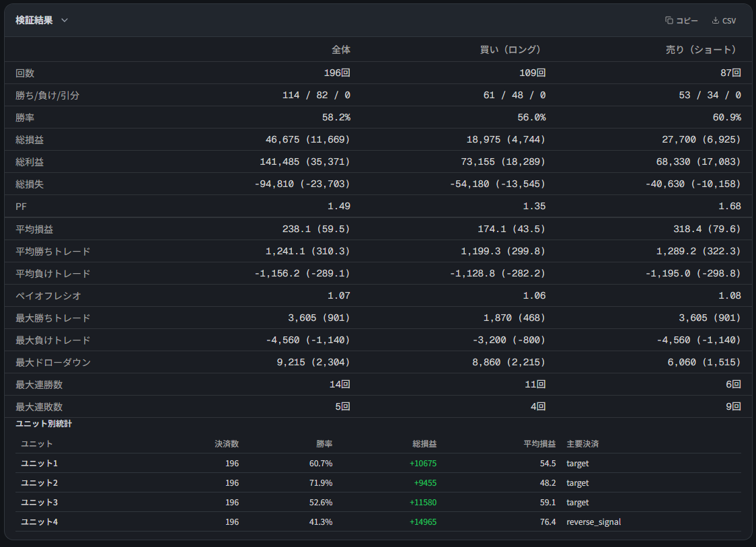Click the ユニット別統計 heading
Image resolution: width=756 pixels, height=547 pixels.
(44, 423)
